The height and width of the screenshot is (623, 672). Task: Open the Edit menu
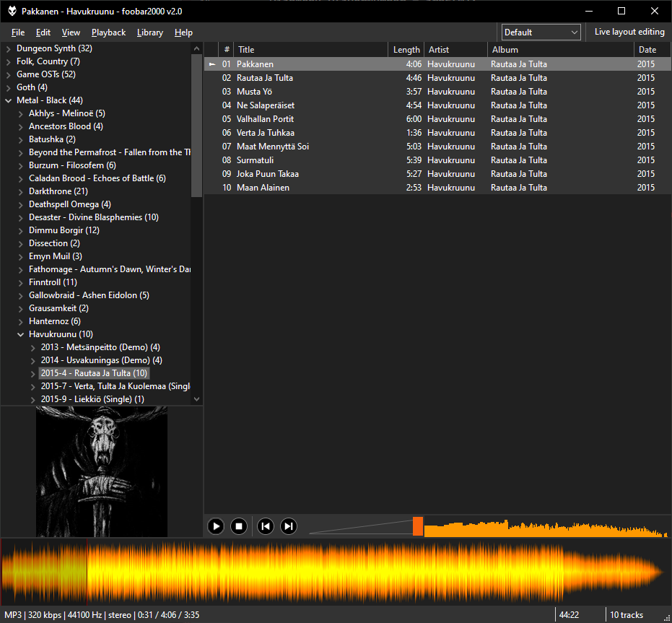(43, 32)
